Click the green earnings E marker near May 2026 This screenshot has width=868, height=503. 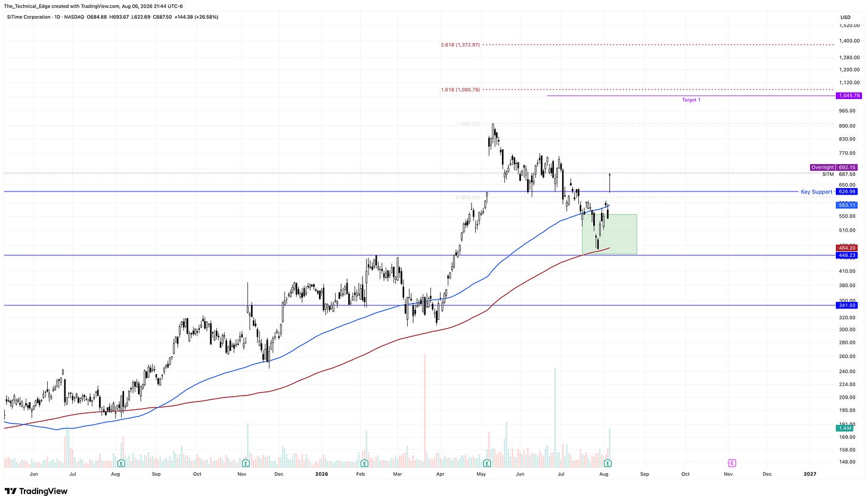tap(487, 463)
